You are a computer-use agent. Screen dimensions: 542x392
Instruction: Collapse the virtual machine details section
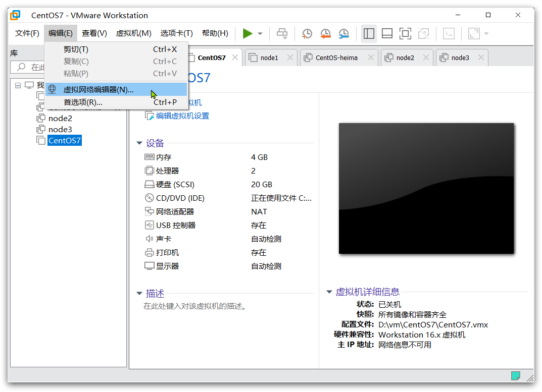[x=329, y=292]
